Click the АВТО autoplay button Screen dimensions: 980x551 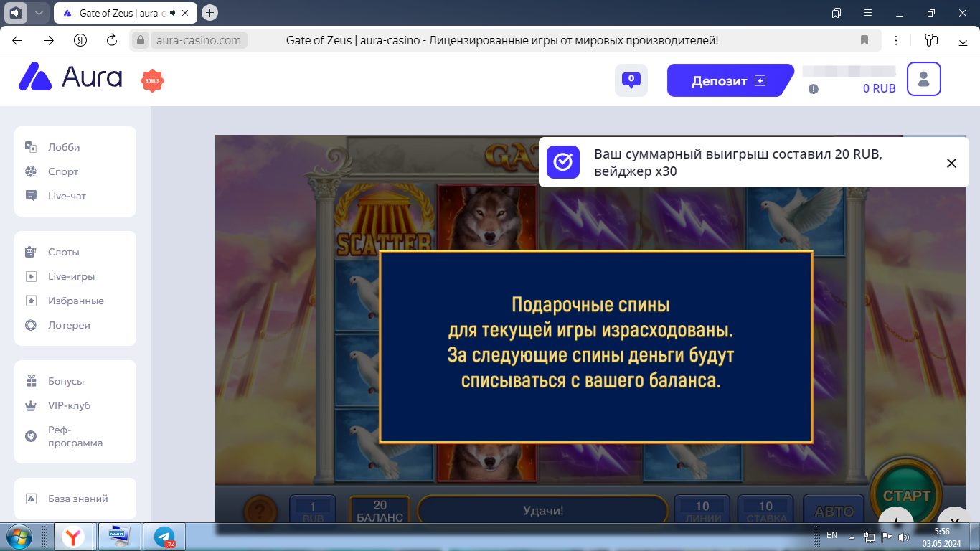834,512
